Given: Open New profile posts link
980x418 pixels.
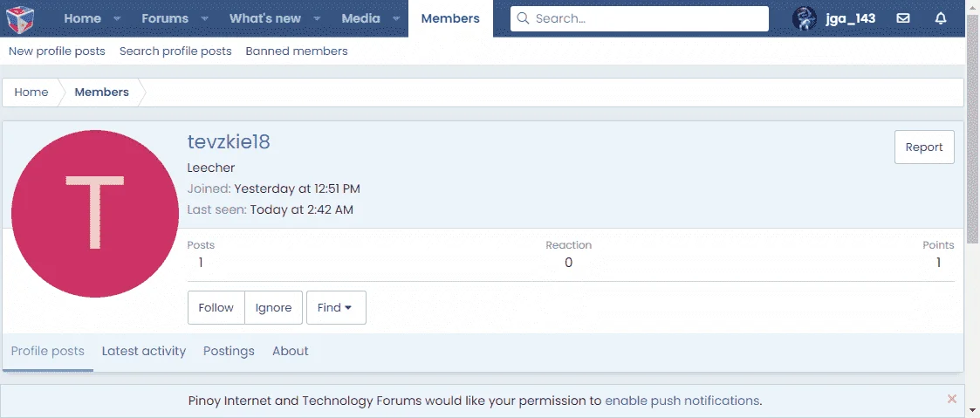Looking at the screenshot, I should 57,51.
